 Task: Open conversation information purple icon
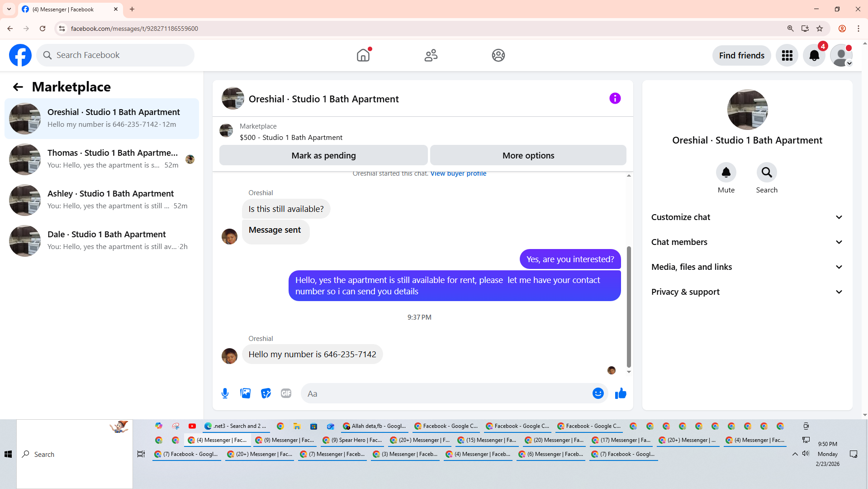(615, 98)
